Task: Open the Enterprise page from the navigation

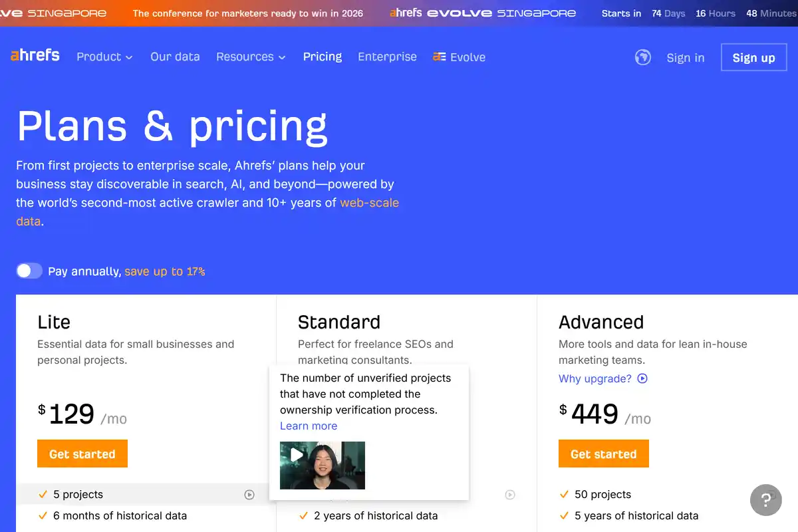Action: pos(387,57)
